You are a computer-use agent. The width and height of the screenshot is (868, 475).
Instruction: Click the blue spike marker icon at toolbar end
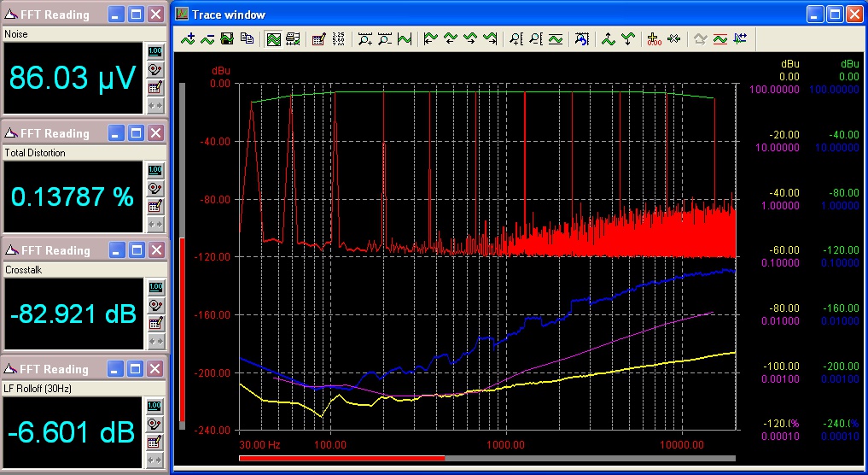[740, 38]
